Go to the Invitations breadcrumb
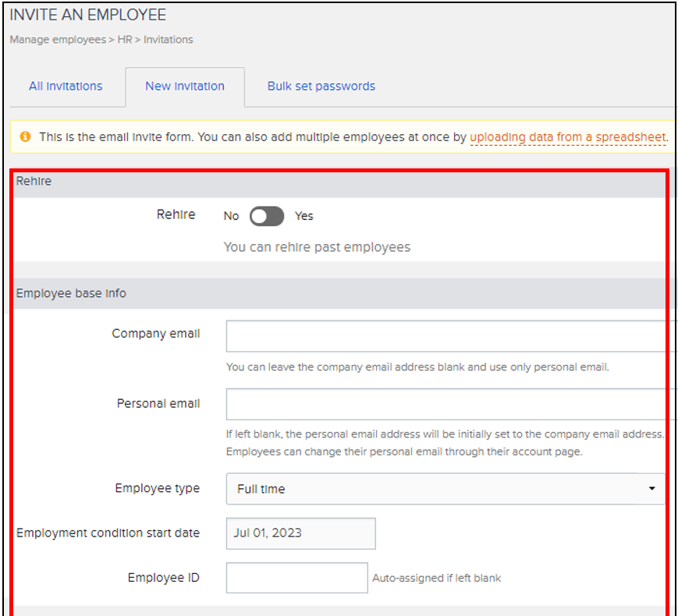Screen dimensions: 678x616 168,40
